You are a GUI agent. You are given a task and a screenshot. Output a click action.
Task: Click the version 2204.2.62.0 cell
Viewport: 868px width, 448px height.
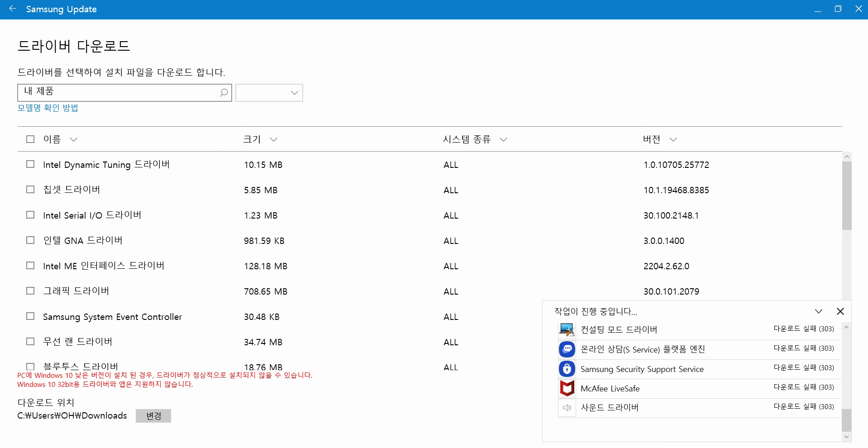pos(666,266)
